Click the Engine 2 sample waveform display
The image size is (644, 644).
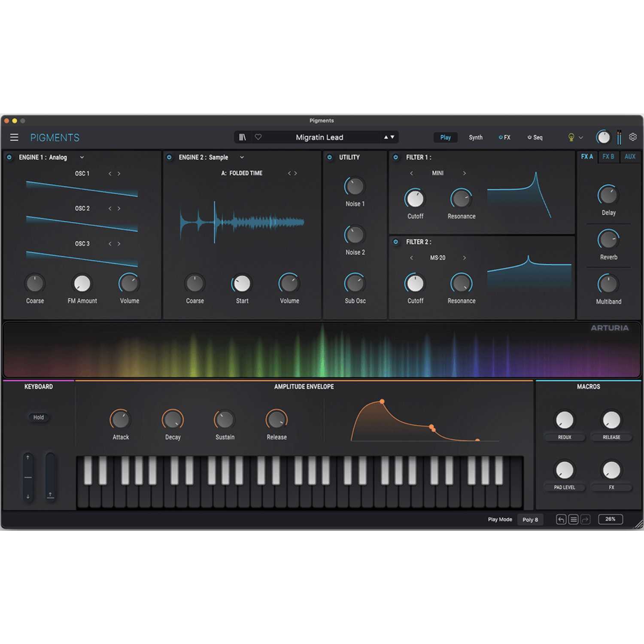coord(242,222)
